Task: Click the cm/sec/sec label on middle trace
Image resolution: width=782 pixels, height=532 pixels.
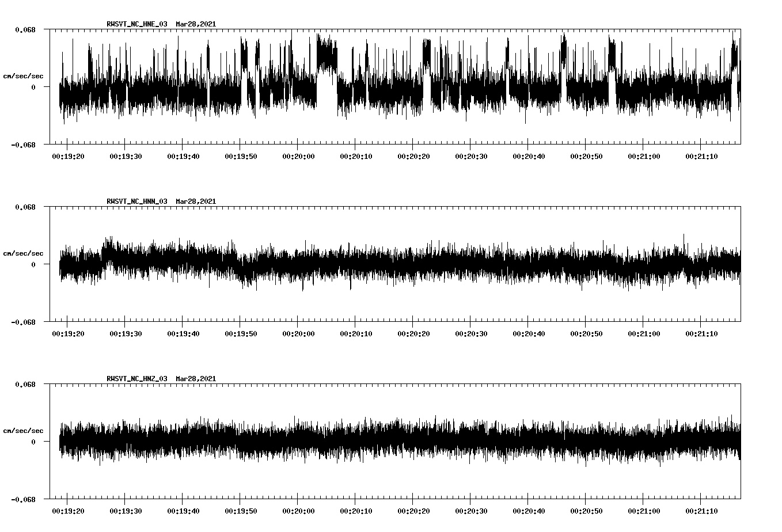Action: point(22,252)
